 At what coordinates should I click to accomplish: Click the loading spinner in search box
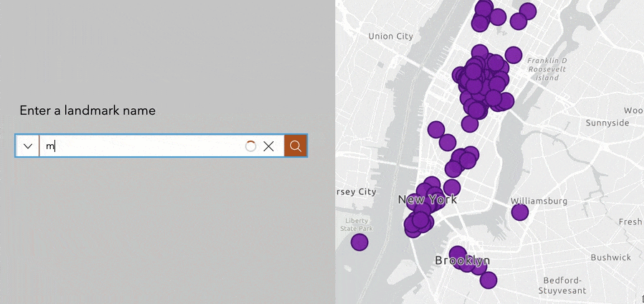point(251,146)
